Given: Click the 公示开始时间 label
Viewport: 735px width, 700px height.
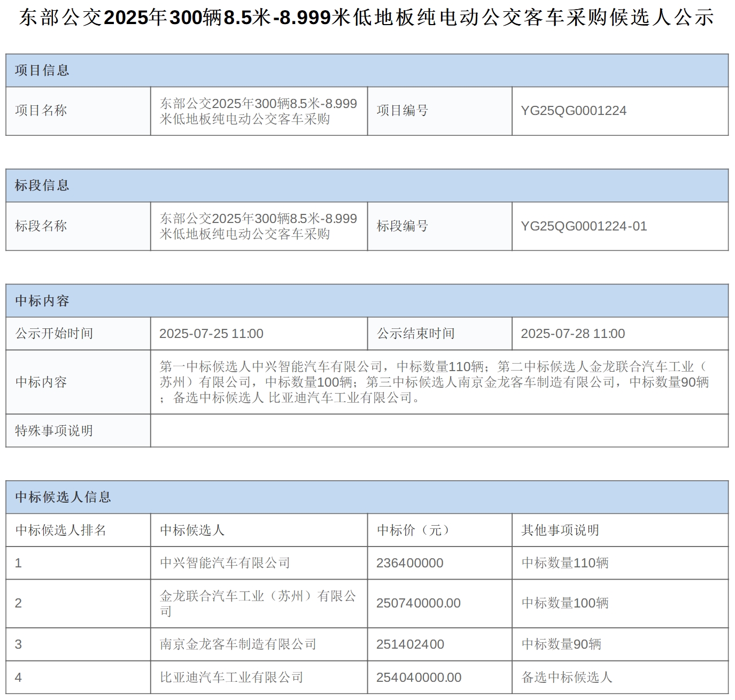Looking at the screenshot, I should click(x=54, y=334).
